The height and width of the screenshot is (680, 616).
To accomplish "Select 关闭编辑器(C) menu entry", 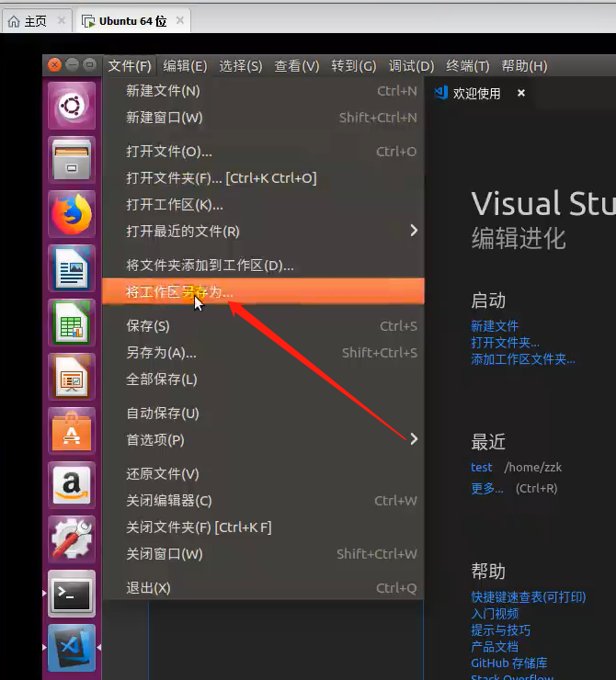I will [x=263, y=501].
